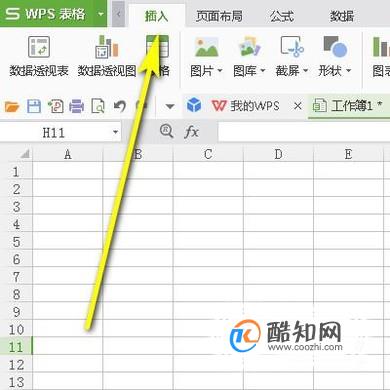The width and height of the screenshot is (390, 390).
Task: Click the 截屏 screenshot icon
Action: pyautogui.click(x=292, y=46)
